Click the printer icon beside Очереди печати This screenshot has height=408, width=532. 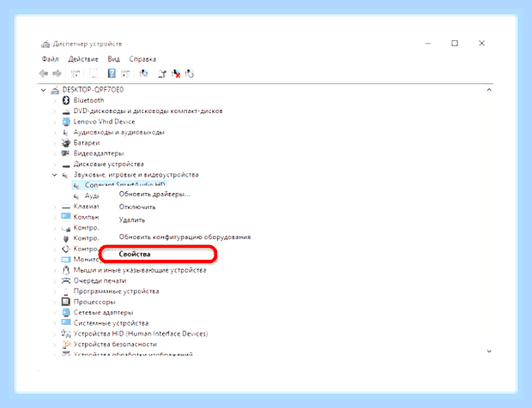(65, 280)
